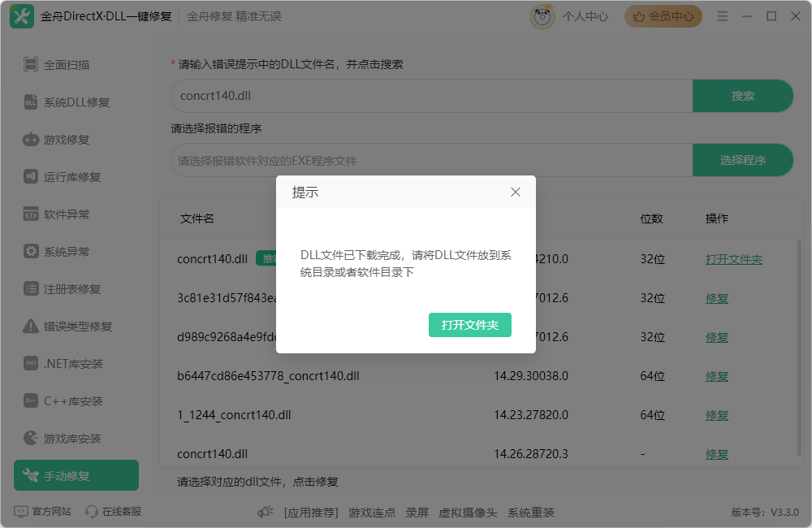812x528 pixels.
Task: Select the 手动修复 manual repair tab
Action: tap(76, 475)
